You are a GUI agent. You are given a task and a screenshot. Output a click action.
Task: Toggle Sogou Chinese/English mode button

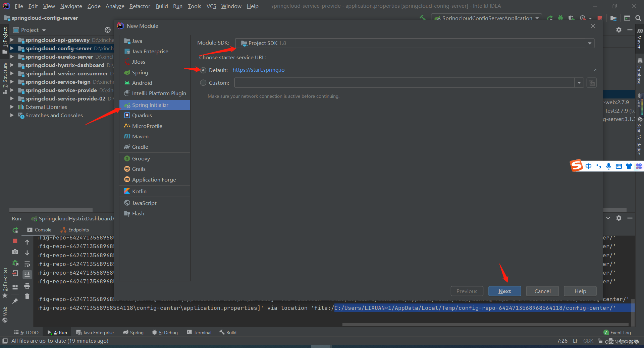coord(589,166)
